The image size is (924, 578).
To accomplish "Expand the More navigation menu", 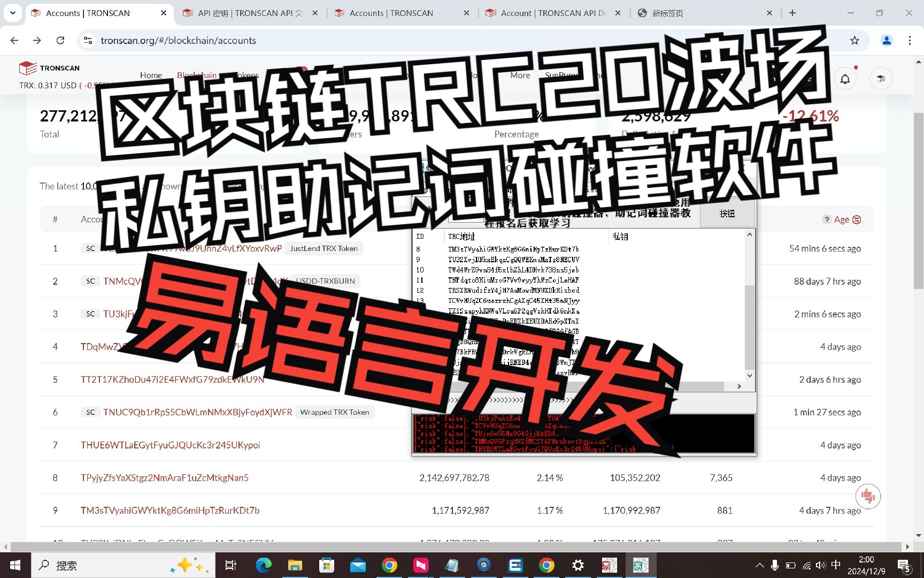I will pyautogui.click(x=519, y=75).
